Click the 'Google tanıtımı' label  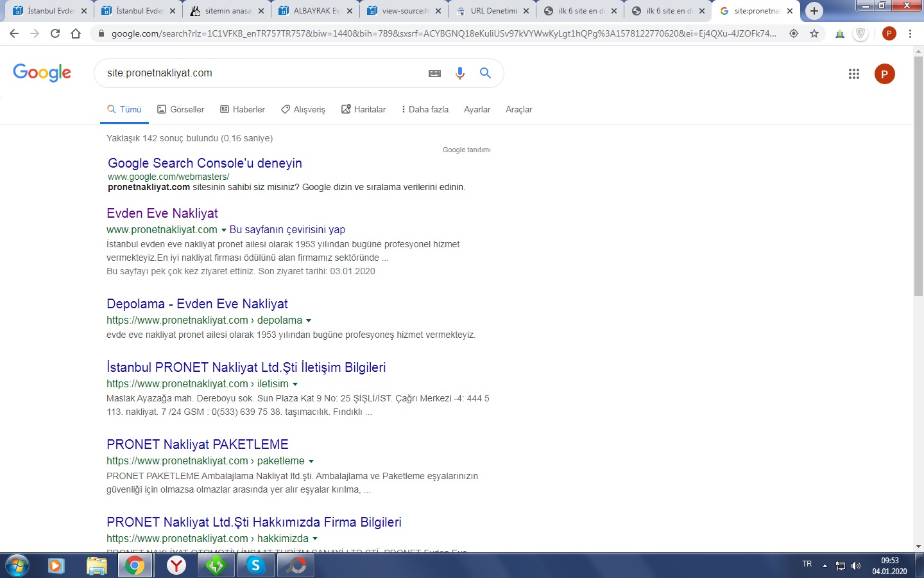(x=466, y=150)
